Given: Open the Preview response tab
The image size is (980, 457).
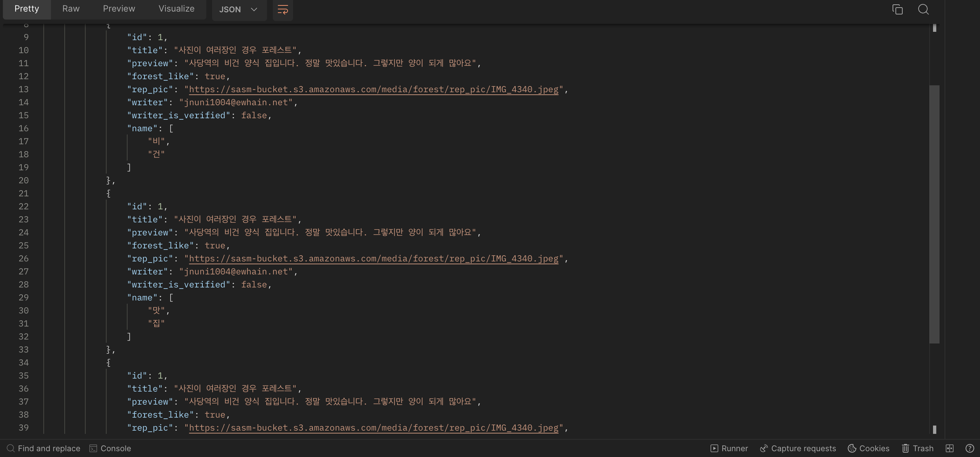Looking at the screenshot, I should pos(119,9).
